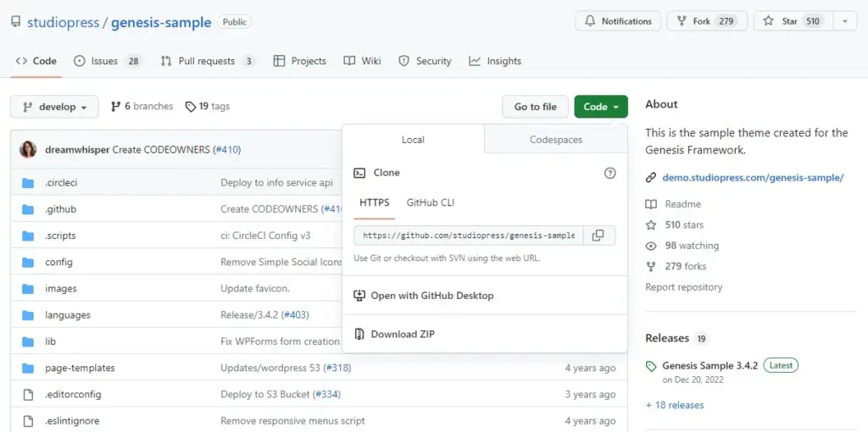Open the .circleci folder
868x432 pixels.
coord(61,182)
